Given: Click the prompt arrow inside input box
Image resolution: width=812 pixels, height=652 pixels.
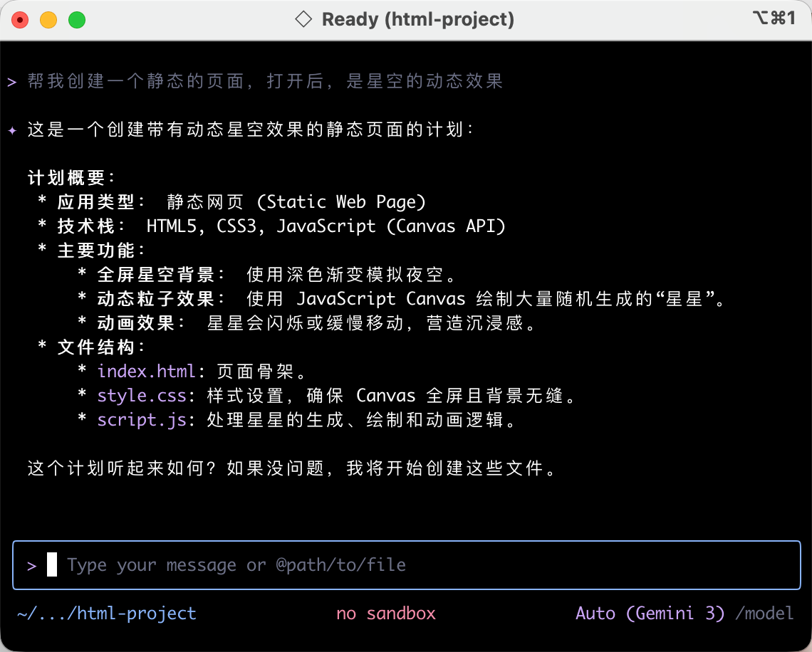Looking at the screenshot, I should pos(32,566).
